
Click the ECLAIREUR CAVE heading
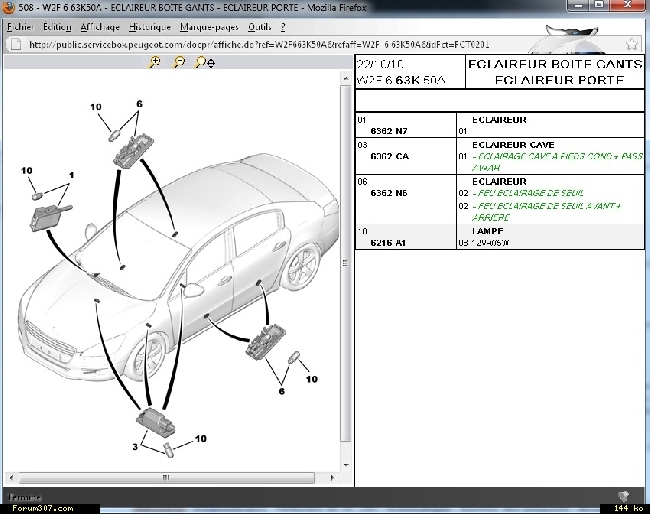513,145
